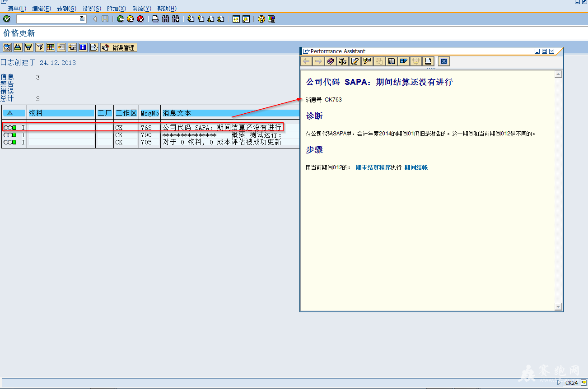Click the exception triangle column header
The height and width of the screenshot is (389, 588).
pyautogui.click(x=14, y=113)
